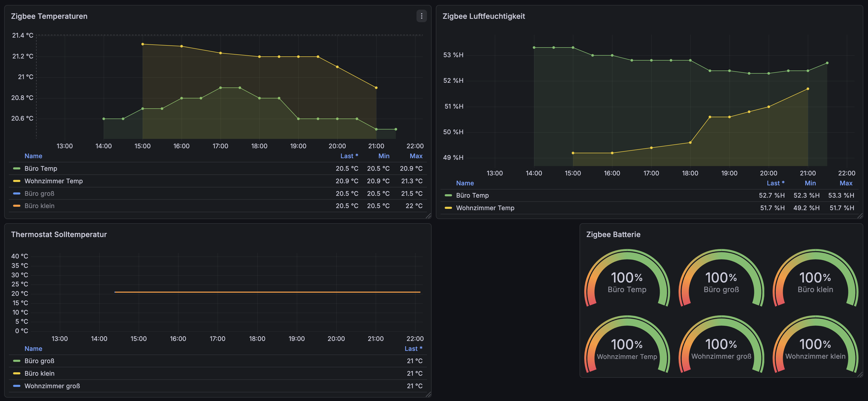Screen dimensions: 868x401
Task: Click yellow color swatch for Büro klein thermostat
Action: [16, 373]
